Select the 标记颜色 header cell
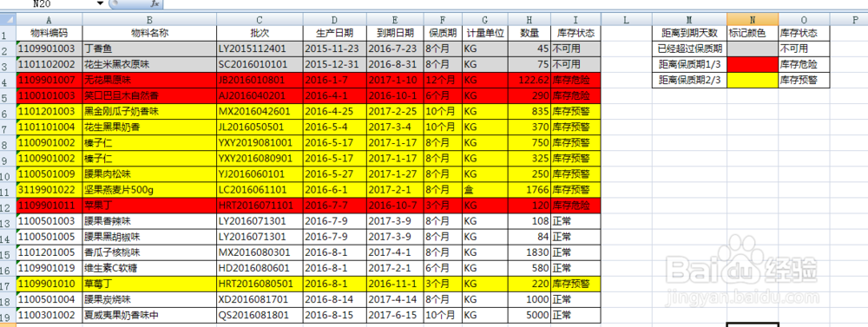This screenshot has height=327, width=868. click(x=753, y=33)
